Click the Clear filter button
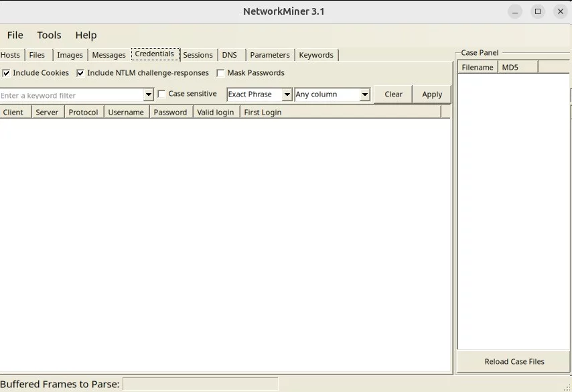 click(393, 94)
